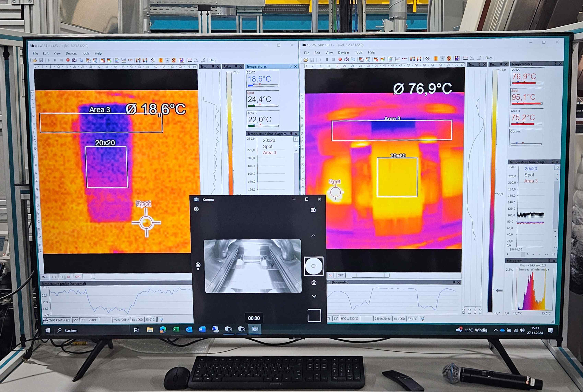The image size is (583, 392).
Task: Toggle the Man. scaling button in left window
Action: pyautogui.click(x=44, y=277)
